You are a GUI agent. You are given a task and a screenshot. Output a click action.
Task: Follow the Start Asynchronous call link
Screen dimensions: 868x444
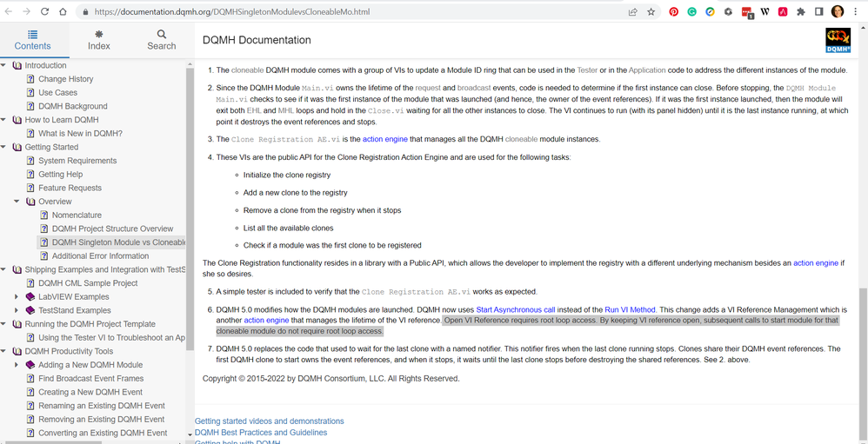click(516, 309)
